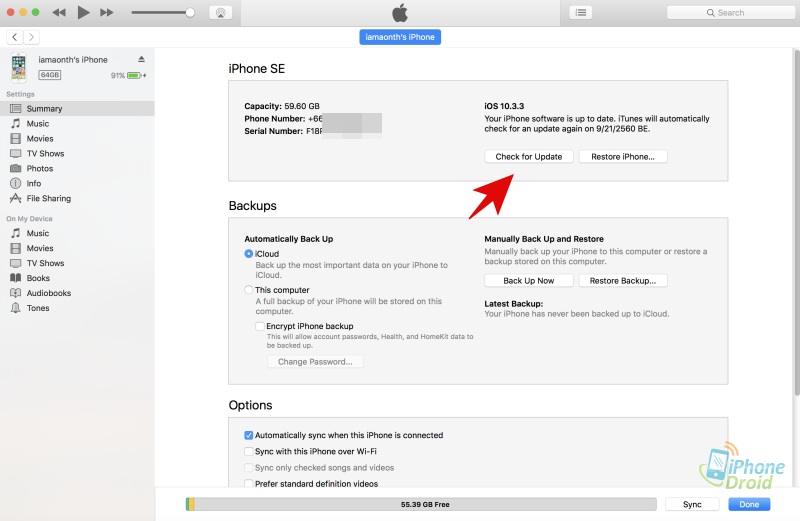Click the fast forward button

tap(109, 13)
